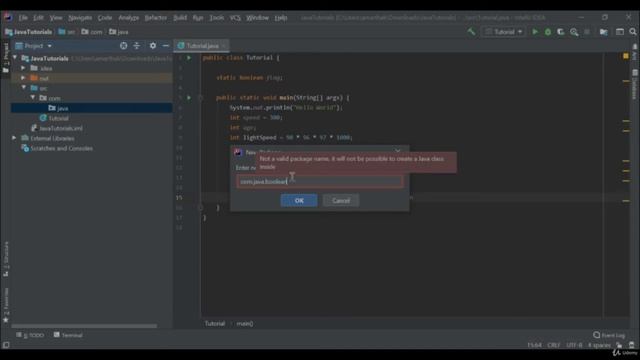Screen dimensions: 640x360
Task: Click run gutter icon beside main method
Action: pos(189,98)
